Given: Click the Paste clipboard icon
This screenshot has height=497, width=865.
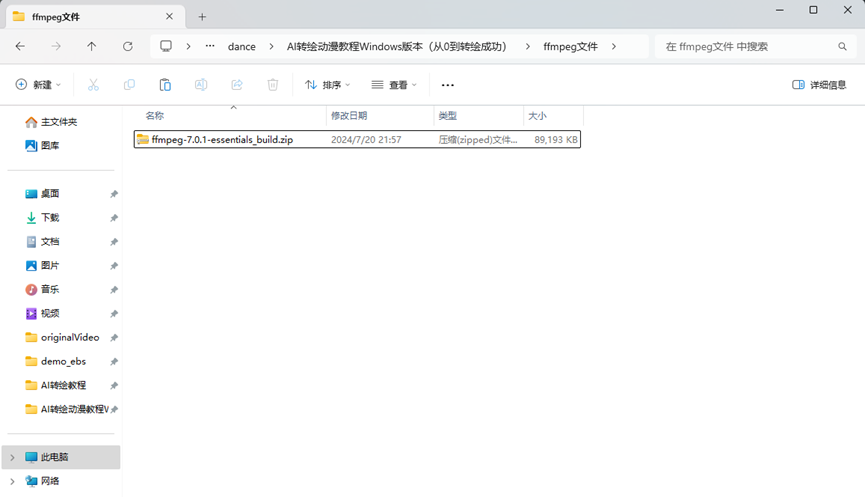Looking at the screenshot, I should (x=165, y=85).
